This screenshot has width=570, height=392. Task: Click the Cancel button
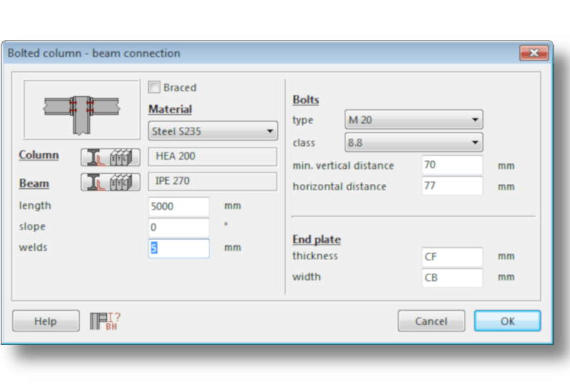[x=431, y=321]
